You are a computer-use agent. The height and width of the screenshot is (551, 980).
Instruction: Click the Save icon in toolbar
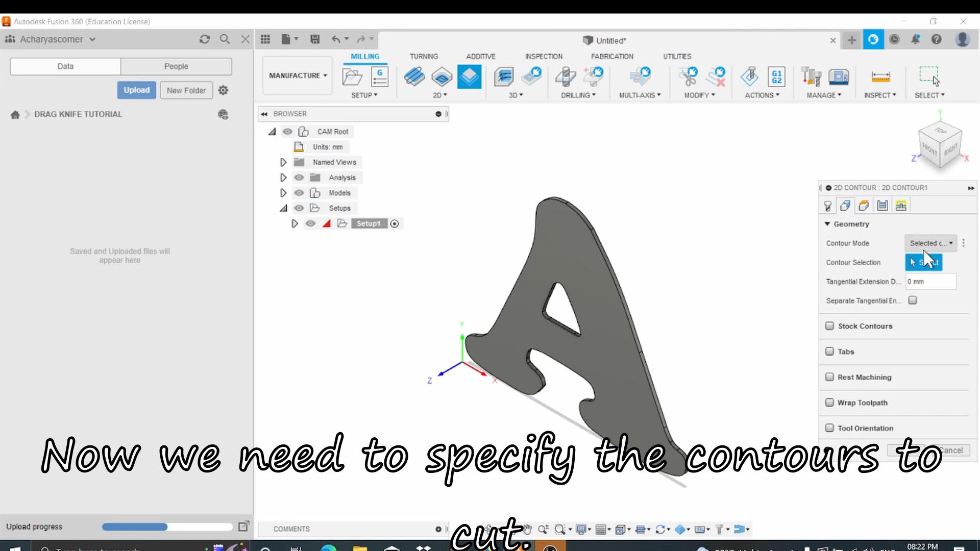(315, 39)
